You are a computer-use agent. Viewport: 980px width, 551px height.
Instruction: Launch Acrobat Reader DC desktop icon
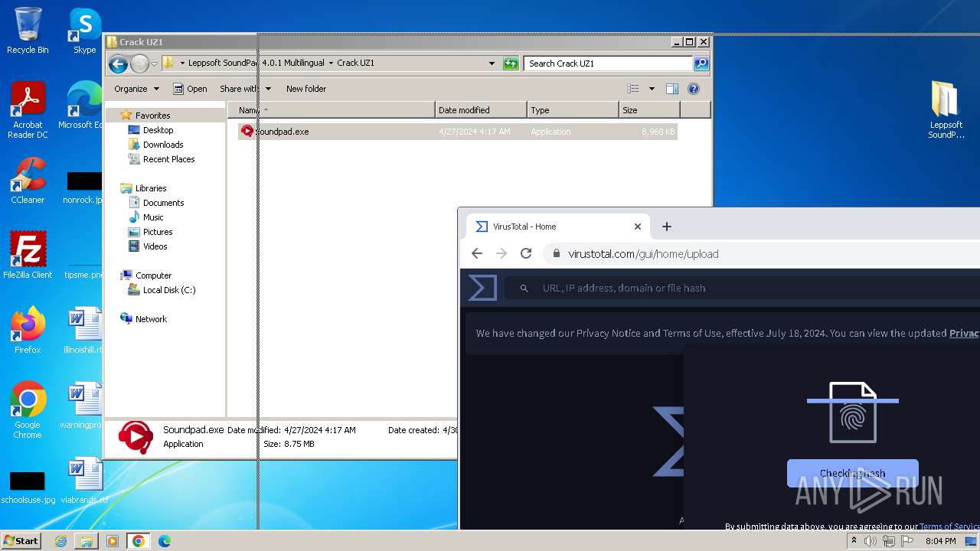pos(28,111)
